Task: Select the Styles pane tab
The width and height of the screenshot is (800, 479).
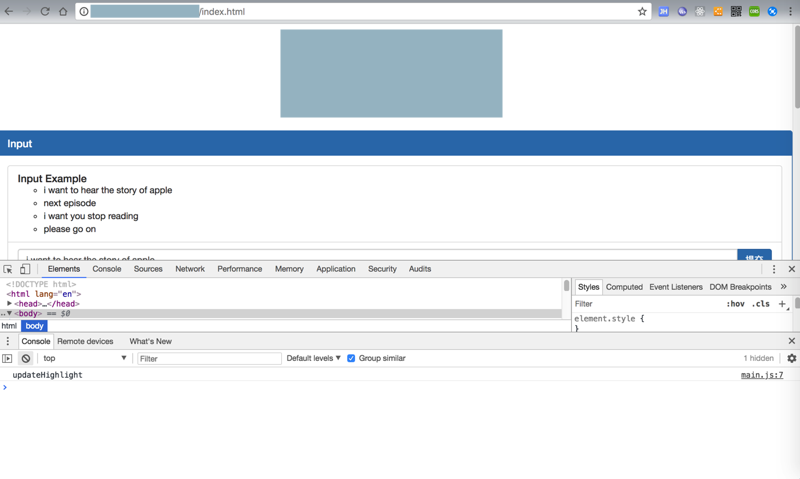Action: 588,287
